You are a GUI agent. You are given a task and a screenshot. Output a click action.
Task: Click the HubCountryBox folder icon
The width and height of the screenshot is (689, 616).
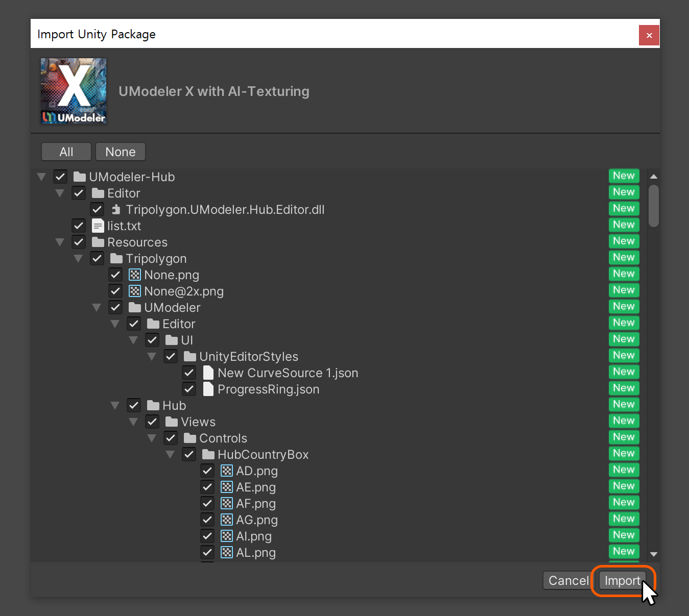point(208,455)
